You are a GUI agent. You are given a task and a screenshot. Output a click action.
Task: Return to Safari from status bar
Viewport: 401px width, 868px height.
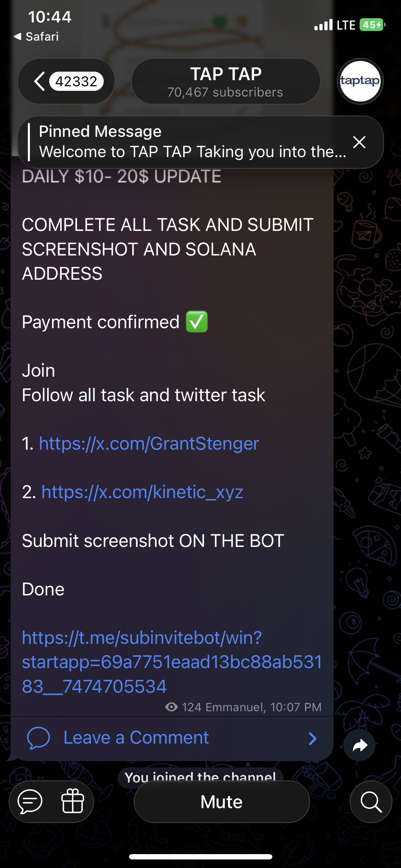(36, 36)
